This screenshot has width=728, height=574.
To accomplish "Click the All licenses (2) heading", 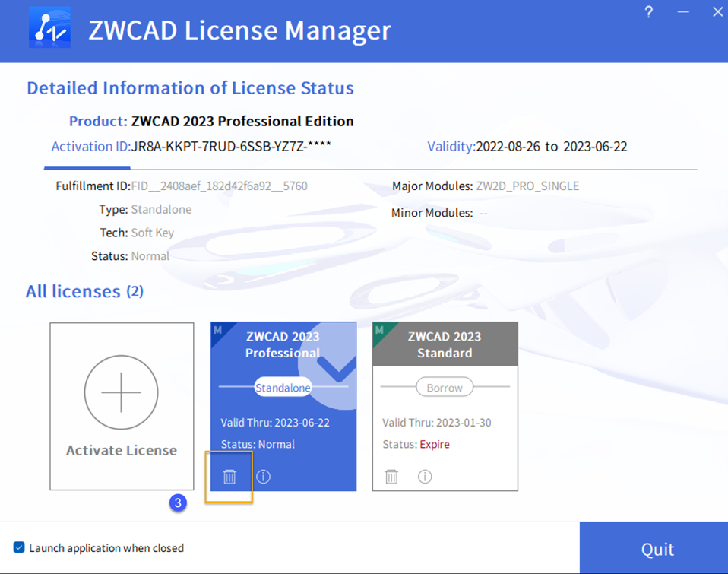I will pos(84,291).
